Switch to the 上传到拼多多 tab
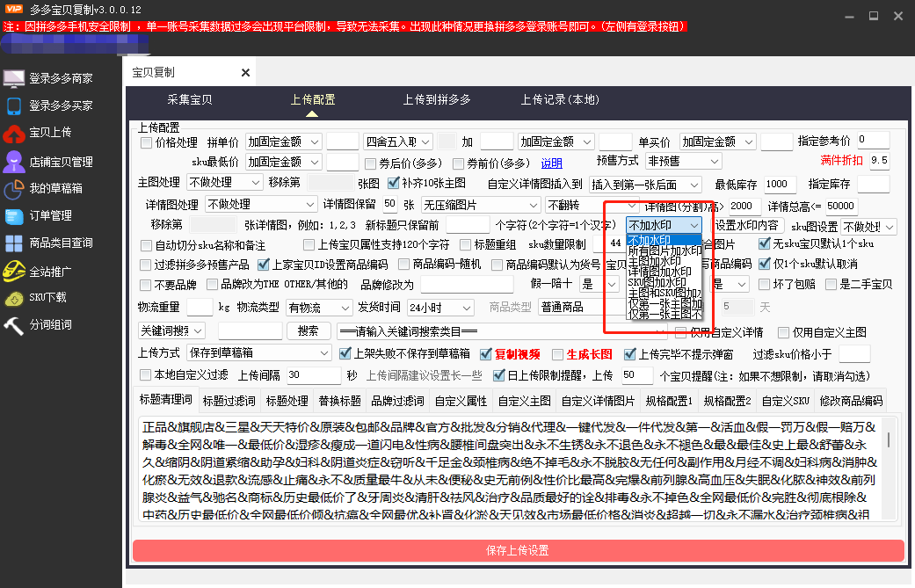915x588 pixels. [x=437, y=99]
